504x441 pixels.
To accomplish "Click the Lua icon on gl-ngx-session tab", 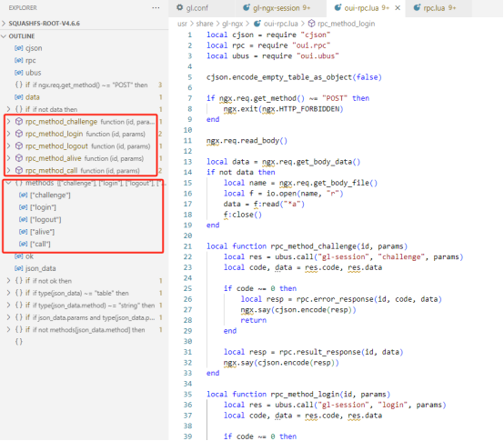I will point(247,7).
